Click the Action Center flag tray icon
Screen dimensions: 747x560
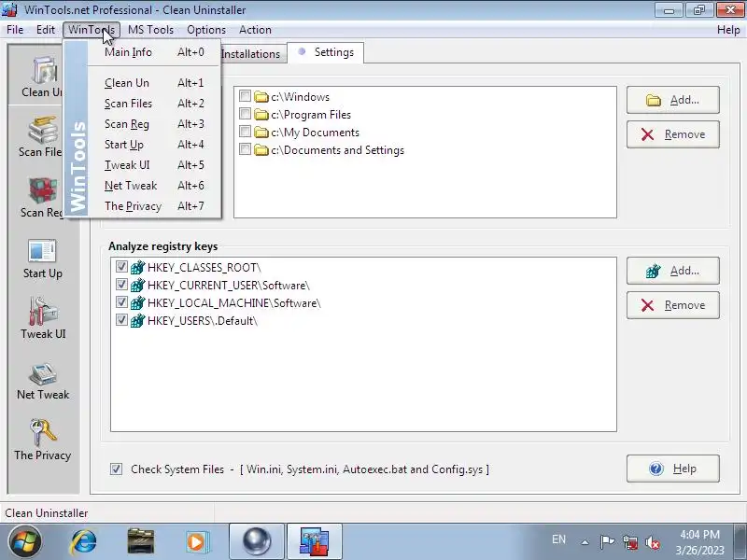pos(607,542)
